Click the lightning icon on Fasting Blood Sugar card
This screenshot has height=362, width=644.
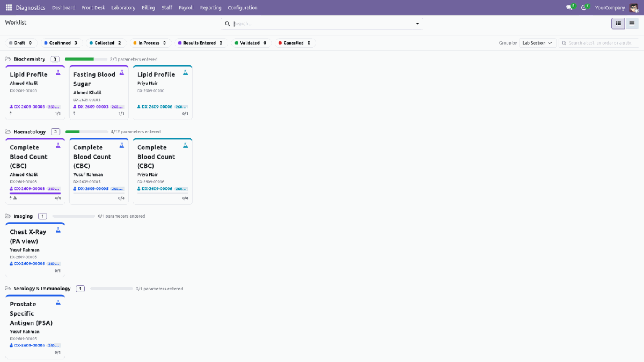pos(75,113)
